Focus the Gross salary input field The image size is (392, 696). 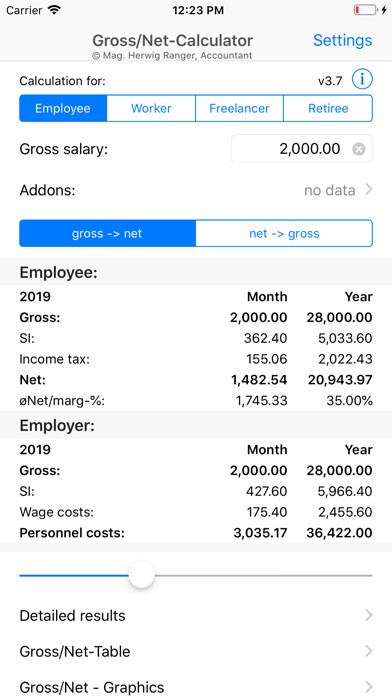(x=302, y=149)
